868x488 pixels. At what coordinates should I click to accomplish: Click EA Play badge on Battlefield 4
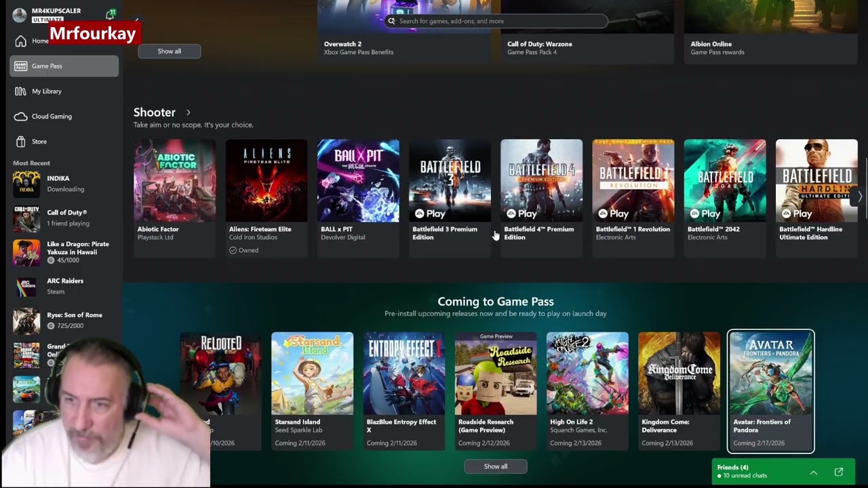(521, 213)
